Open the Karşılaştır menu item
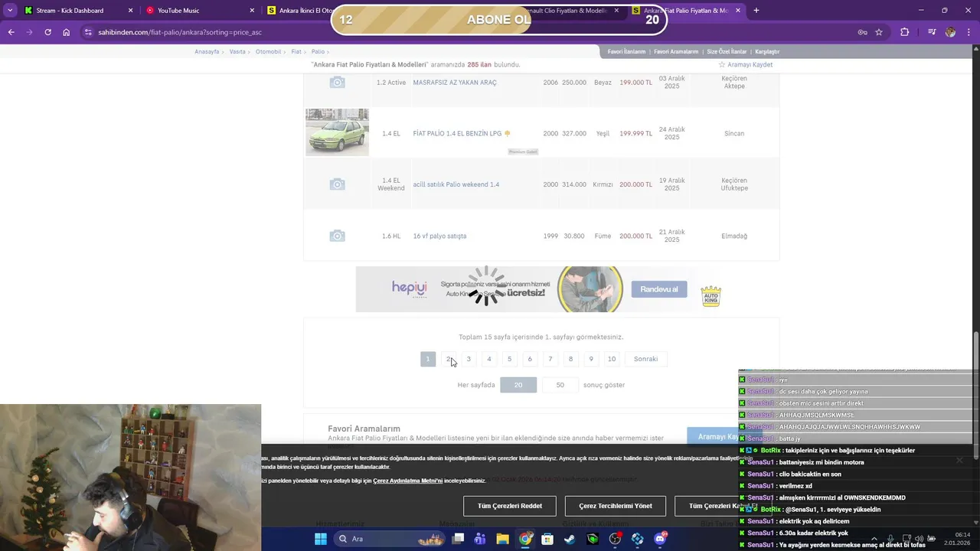 click(767, 51)
